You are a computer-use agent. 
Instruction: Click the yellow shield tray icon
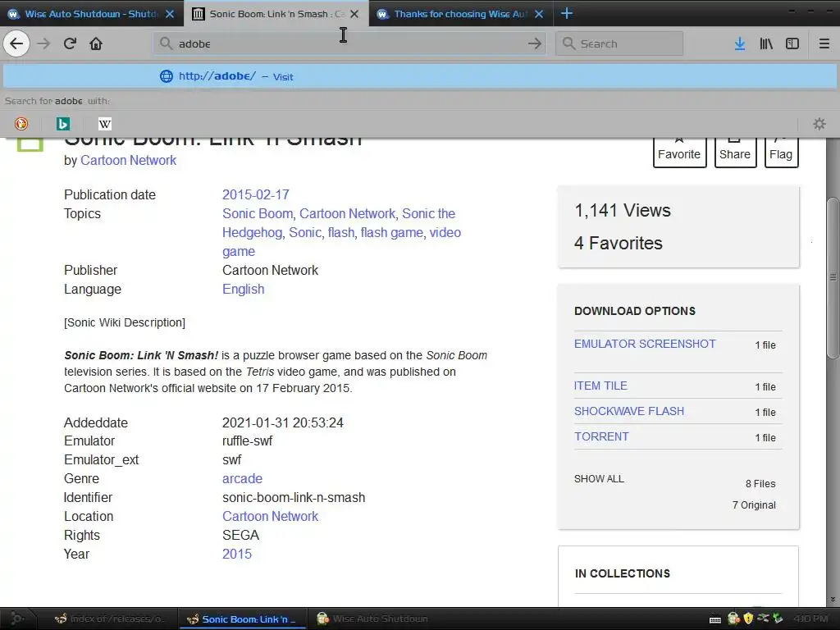pos(748,619)
